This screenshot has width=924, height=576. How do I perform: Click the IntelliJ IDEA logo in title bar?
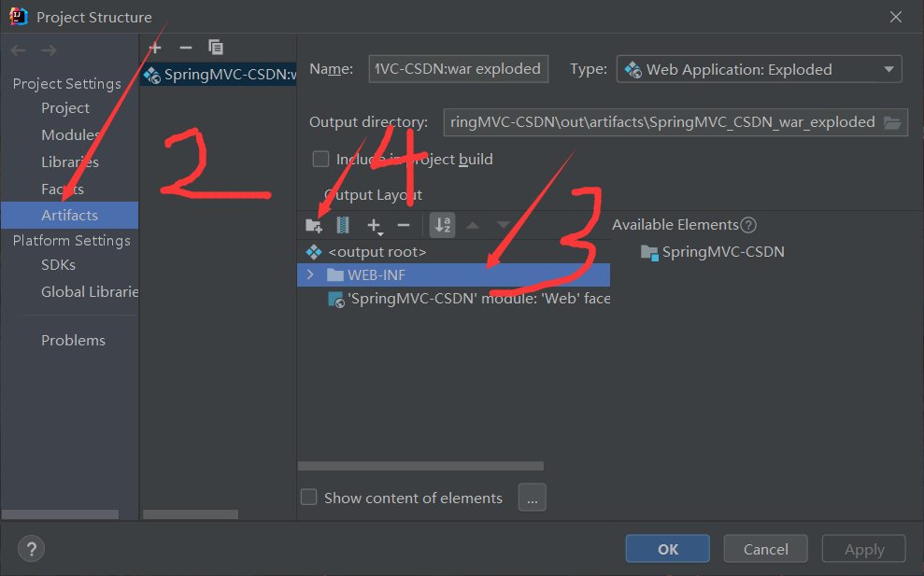[x=19, y=17]
